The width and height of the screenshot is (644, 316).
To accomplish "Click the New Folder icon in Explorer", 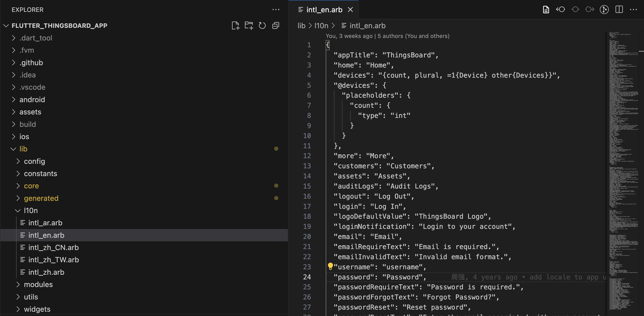I will click(249, 25).
